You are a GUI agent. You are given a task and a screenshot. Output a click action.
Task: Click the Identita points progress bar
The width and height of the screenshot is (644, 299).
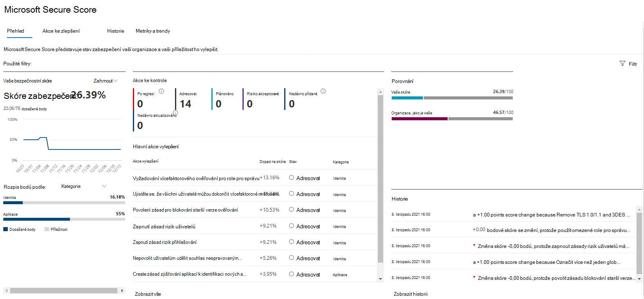[x=64, y=203]
